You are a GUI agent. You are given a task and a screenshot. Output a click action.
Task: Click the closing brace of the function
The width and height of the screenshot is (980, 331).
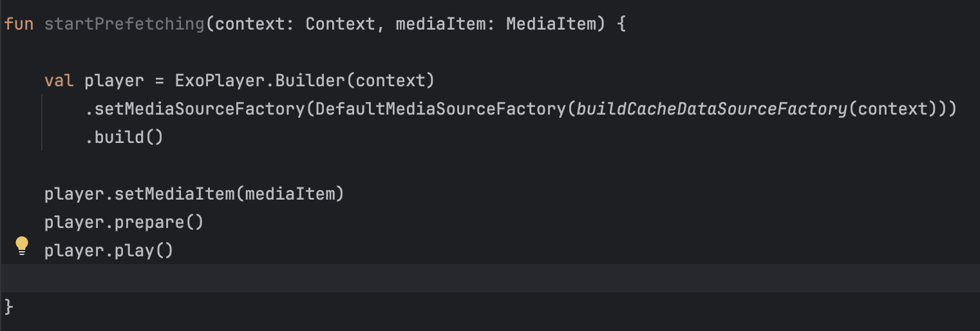coord(8,307)
